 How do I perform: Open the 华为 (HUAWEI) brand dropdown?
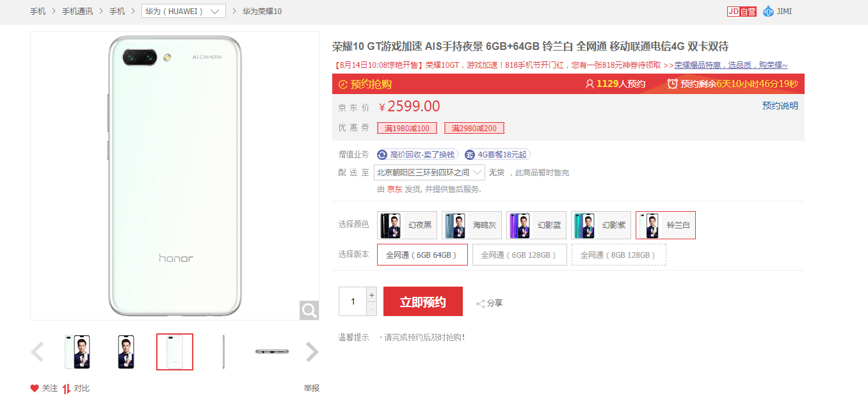pos(184,12)
